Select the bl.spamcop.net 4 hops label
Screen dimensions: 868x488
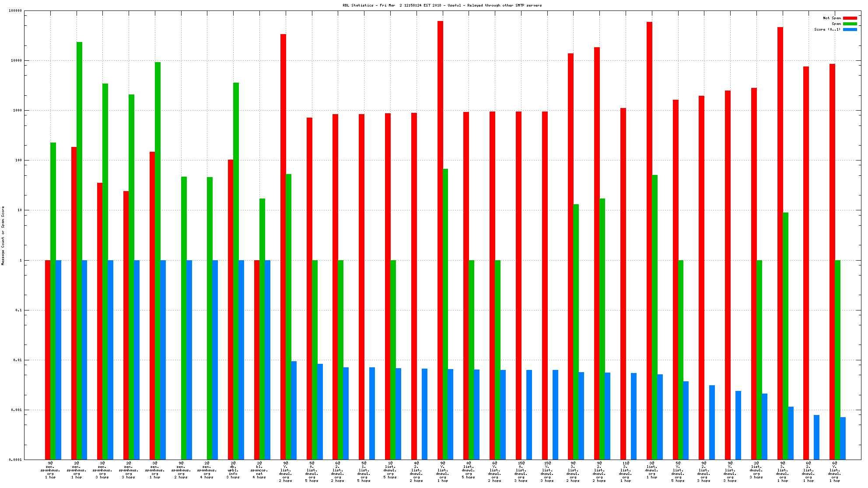[x=259, y=470]
